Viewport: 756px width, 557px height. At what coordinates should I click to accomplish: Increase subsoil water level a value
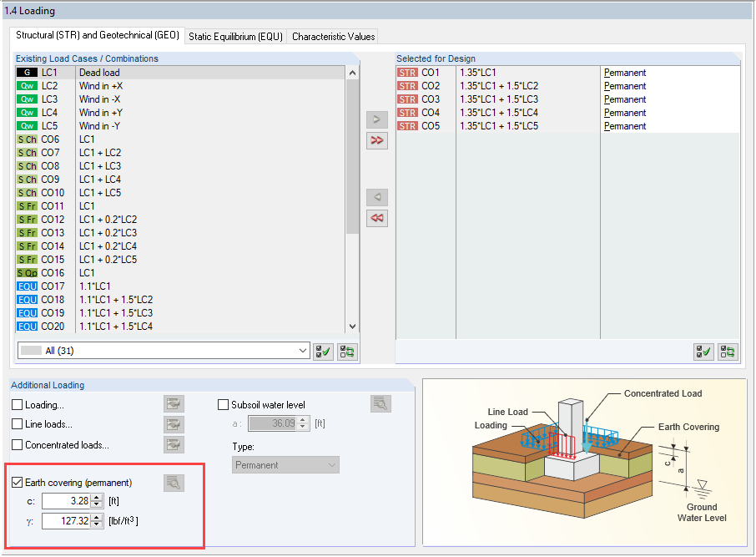(x=303, y=420)
